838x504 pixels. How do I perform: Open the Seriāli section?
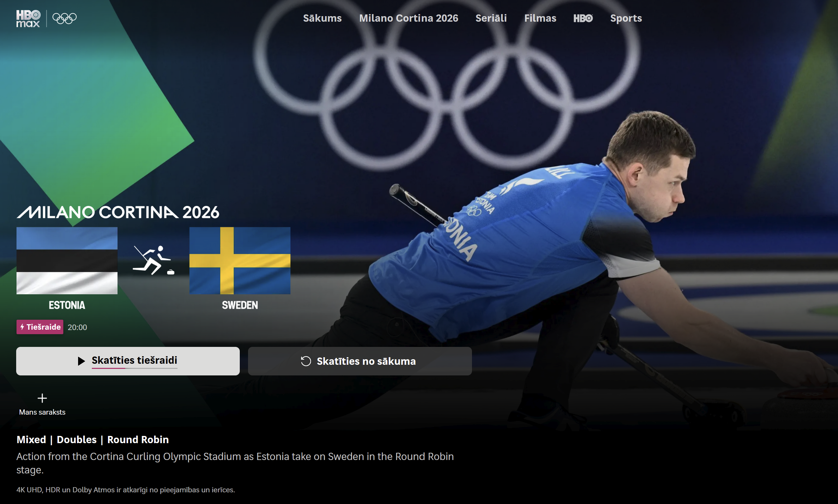coord(491,18)
